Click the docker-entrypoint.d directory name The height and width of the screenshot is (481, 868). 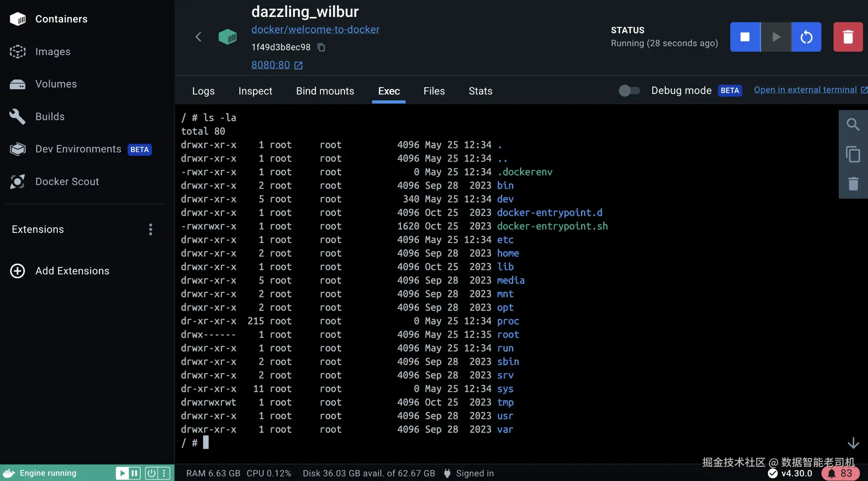click(x=550, y=213)
